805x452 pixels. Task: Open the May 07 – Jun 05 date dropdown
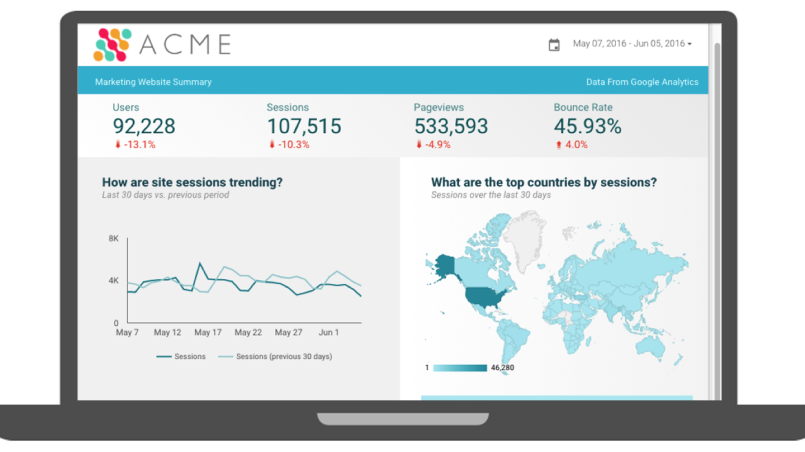[x=628, y=44]
